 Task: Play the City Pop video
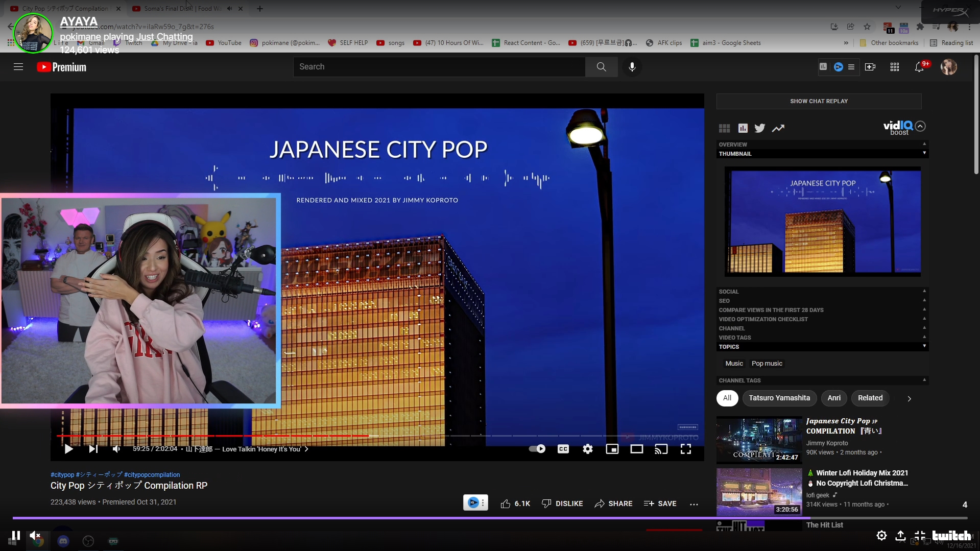[68, 449]
